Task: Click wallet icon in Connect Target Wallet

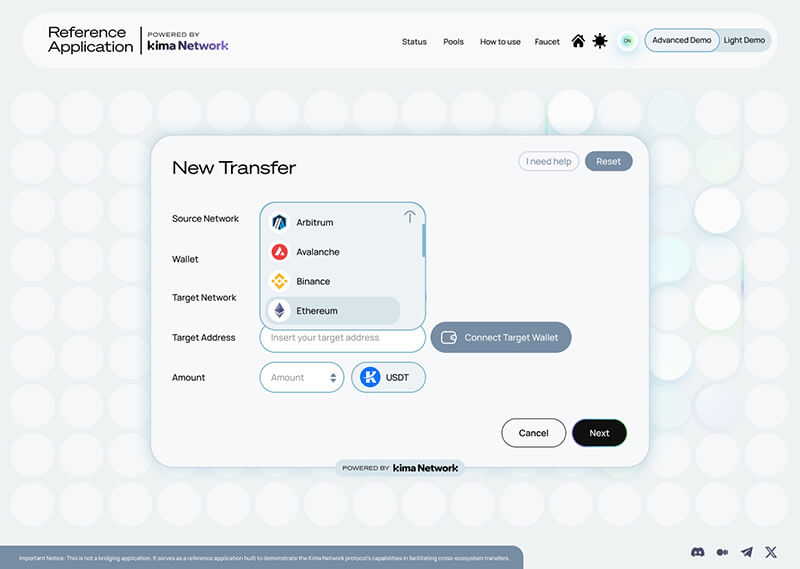Action: pyautogui.click(x=448, y=337)
